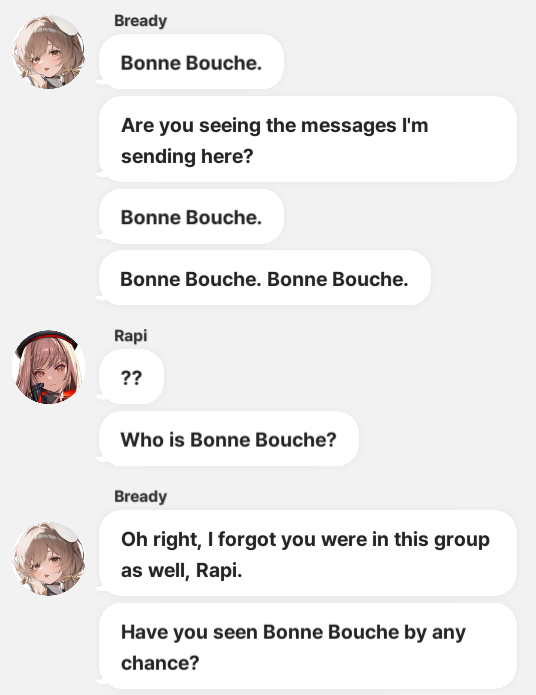Tap Rapi's '??' message bubble
Viewport: 536px width, 695px height.
(131, 377)
